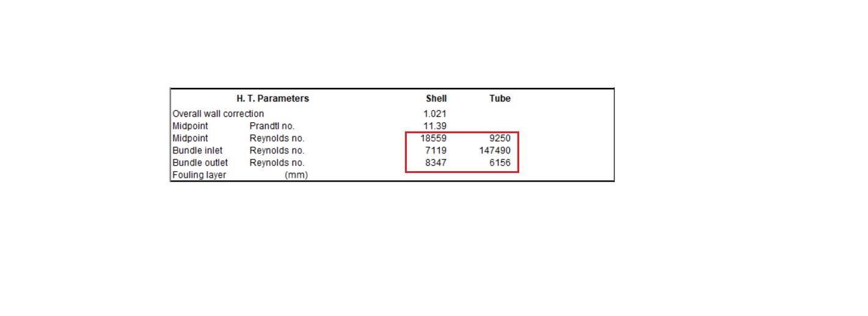Click the H. T. Parameters table header
This screenshot has height=316, width=868.
click(x=272, y=98)
